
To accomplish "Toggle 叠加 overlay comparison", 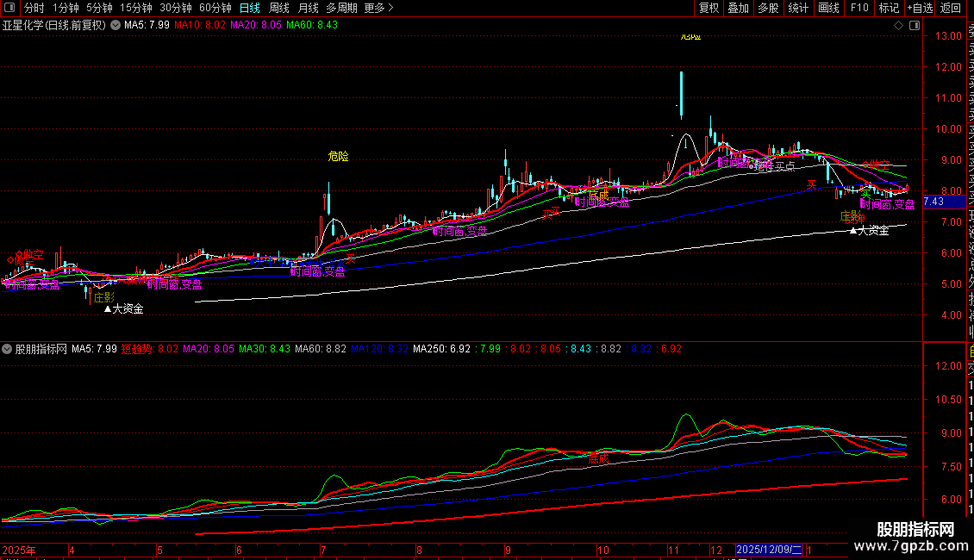I will tap(738, 8).
